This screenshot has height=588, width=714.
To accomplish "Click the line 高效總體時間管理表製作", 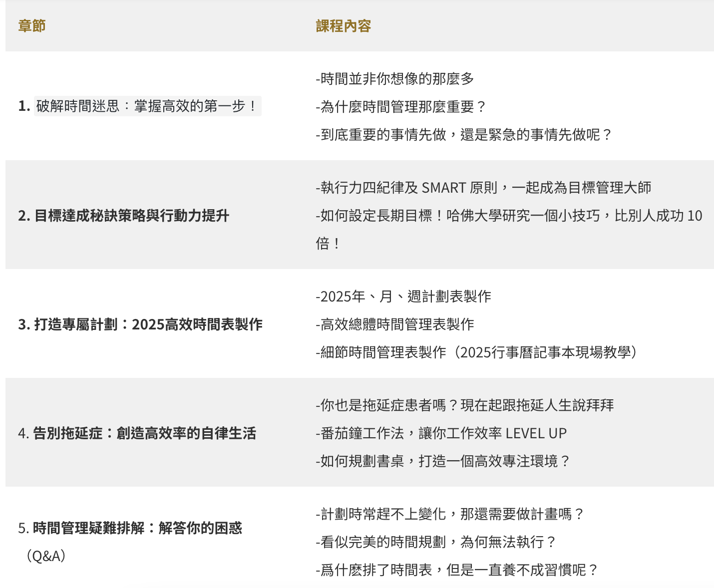I will [395, 324].
